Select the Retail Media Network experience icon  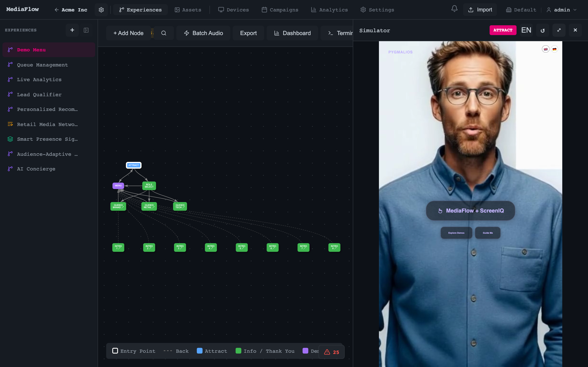pos(10,124)
